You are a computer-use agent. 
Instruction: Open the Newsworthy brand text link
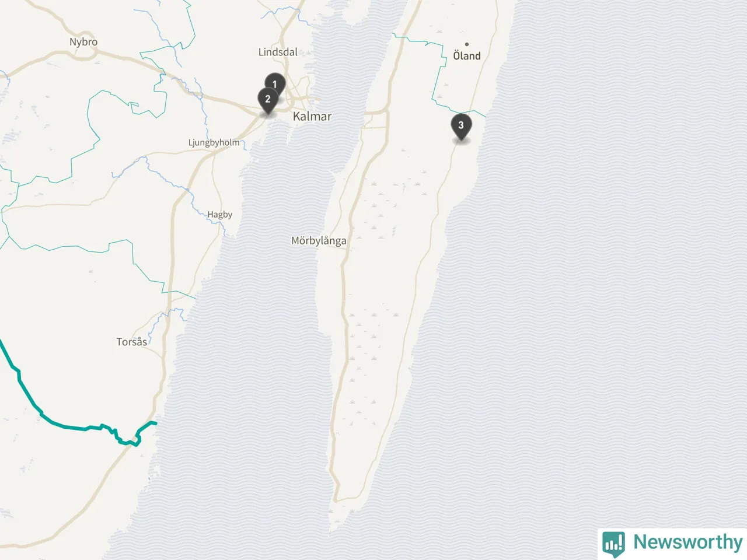[687, 542]
